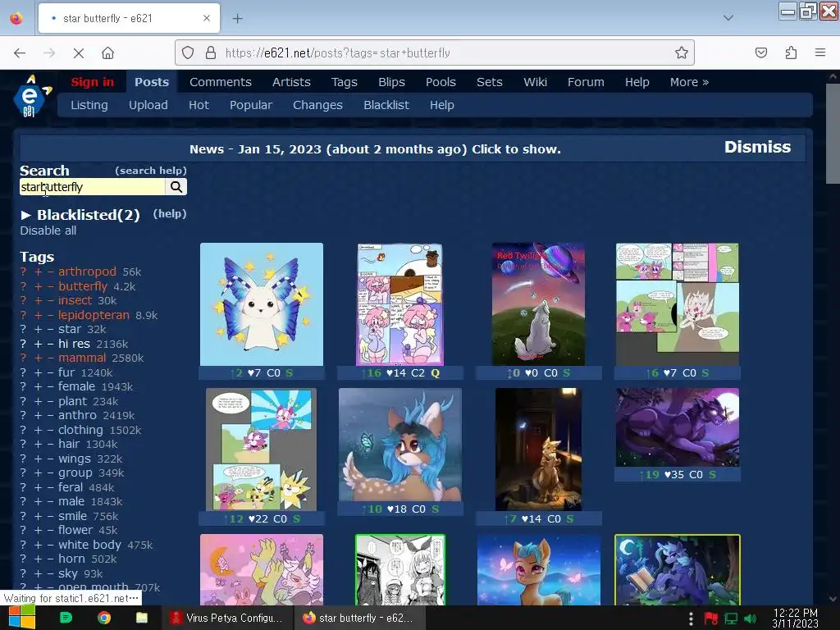Open the Upload submenu link
The width and height of the screenshot is (840, 630).
pos(148,105)
